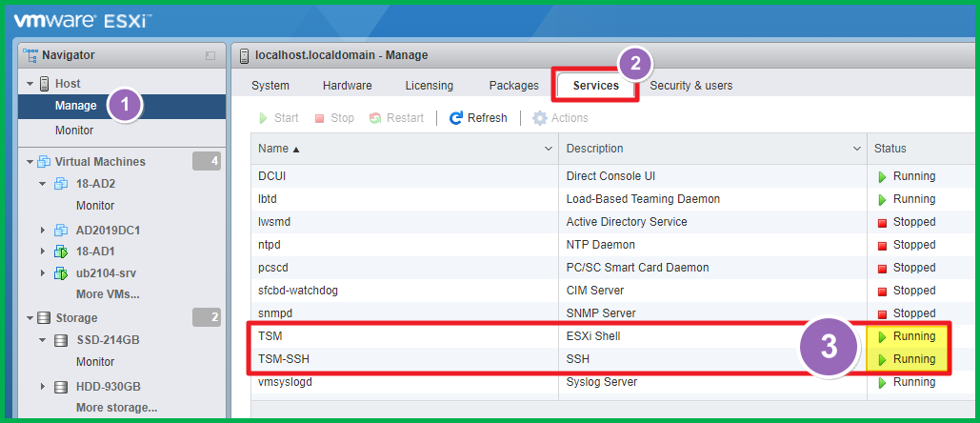Click the Start service toolbar button
Viewport: 980px width, 423px height.
[279, 118]
